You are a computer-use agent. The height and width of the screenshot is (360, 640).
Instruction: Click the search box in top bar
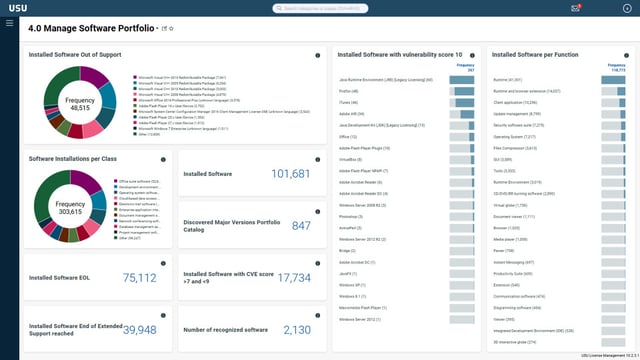320,8
